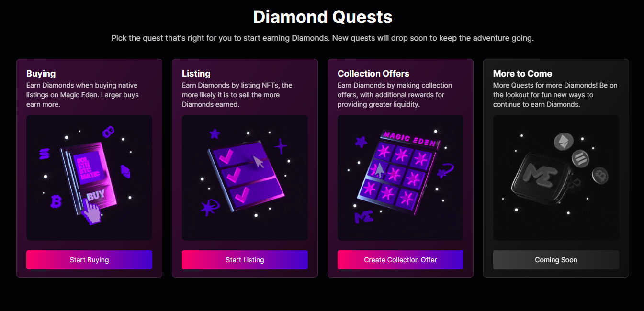Click the grey Solana coin icon

click(581, 158)
